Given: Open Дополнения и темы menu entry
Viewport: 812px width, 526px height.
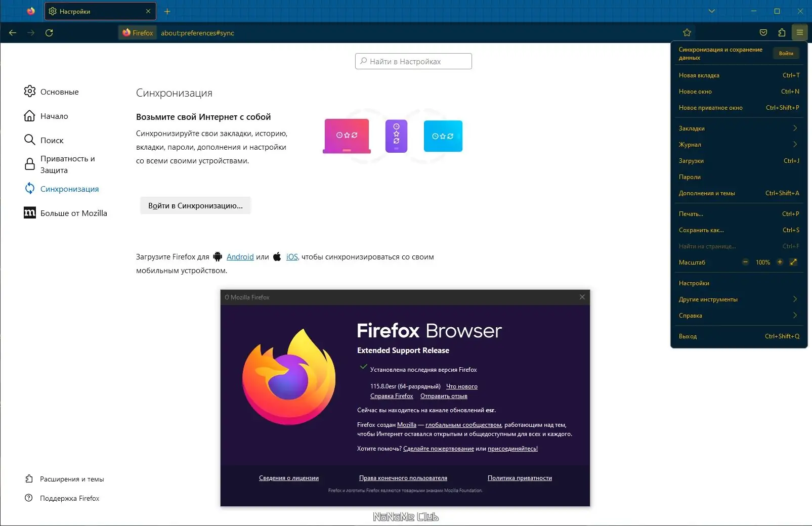Looking at the screenshot, I should (739, 193).
